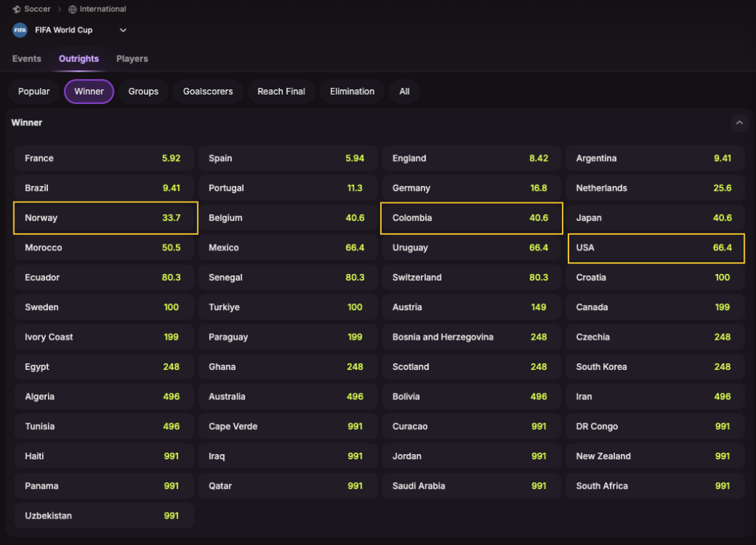The image size is (756, 545).
Task: Choose Uzbekistan outright at 991
Action: tap(104, 515)
